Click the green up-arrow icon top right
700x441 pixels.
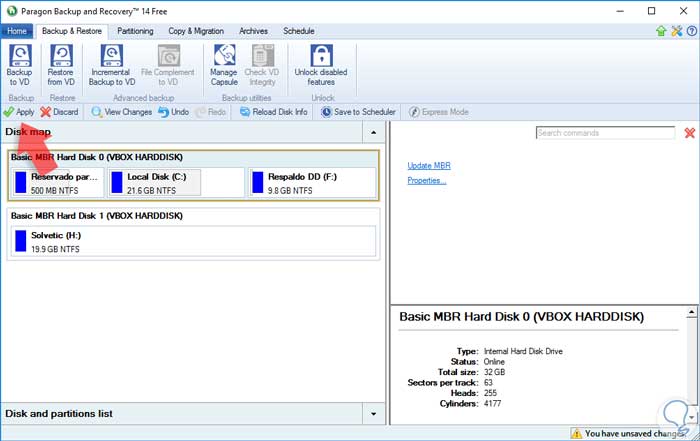661,31
